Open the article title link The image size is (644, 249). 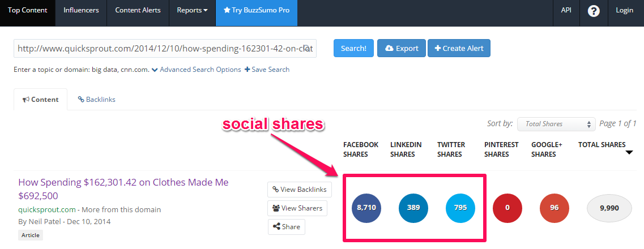[123, 188]
